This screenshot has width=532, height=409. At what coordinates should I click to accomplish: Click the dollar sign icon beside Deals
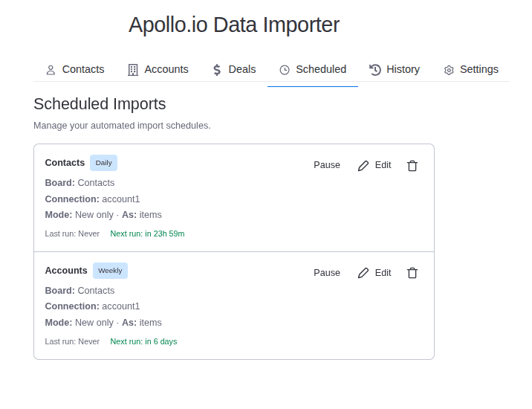point(217,70)
